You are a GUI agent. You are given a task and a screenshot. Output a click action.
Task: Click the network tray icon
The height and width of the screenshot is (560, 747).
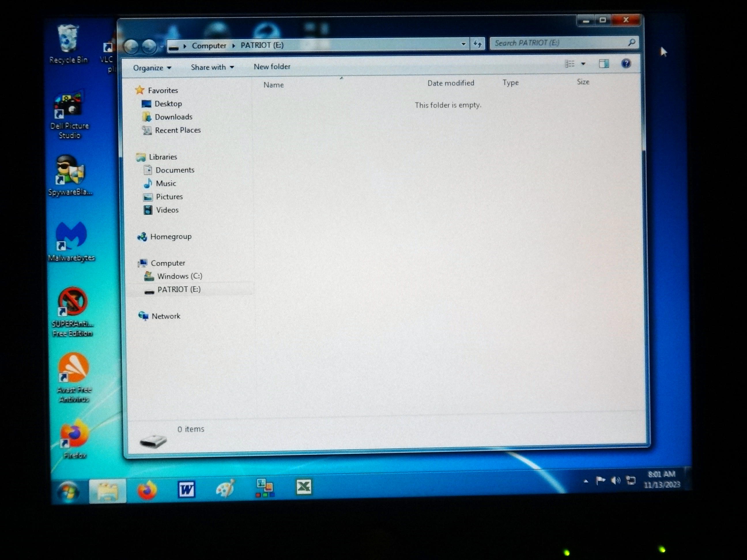coord(631,480)
